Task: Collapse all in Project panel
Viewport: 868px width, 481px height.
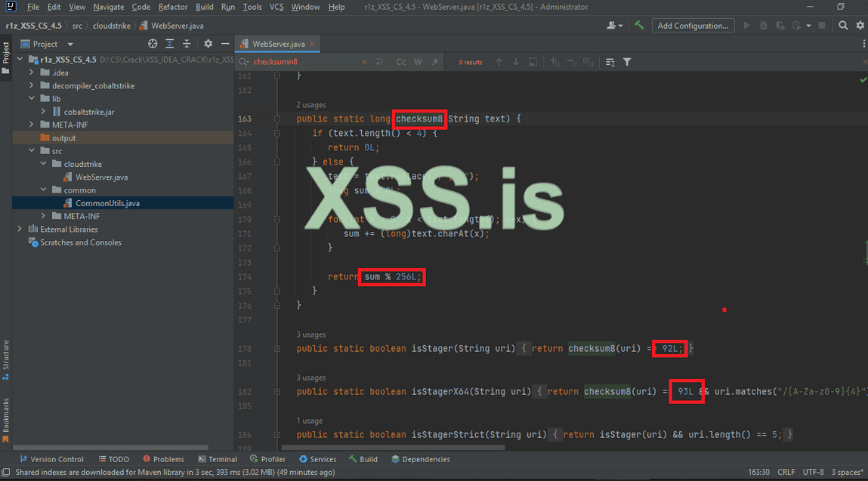Action: pos(187,44)
